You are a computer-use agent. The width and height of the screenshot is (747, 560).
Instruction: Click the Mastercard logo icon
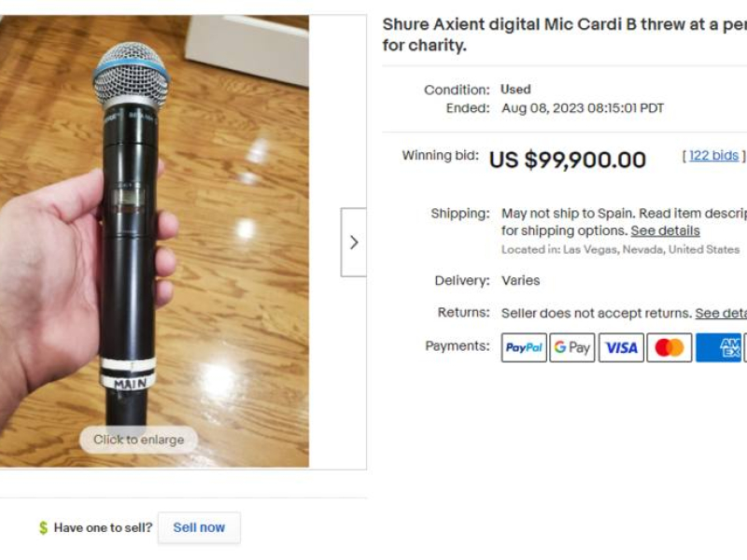pos(669,348)
